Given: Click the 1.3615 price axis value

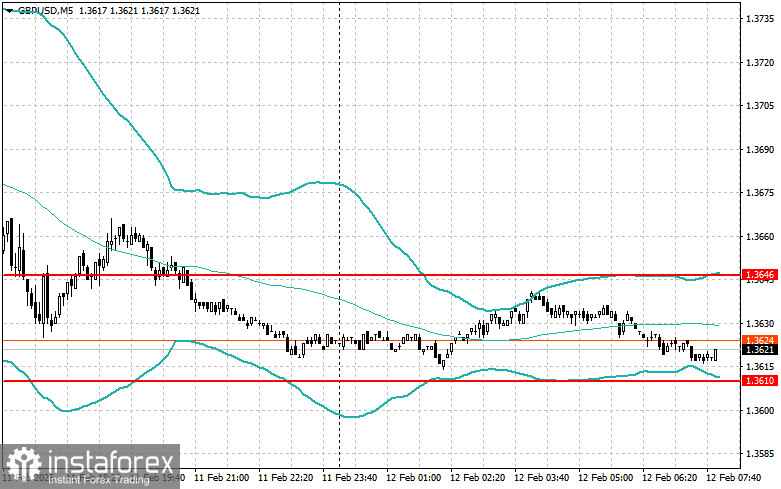Looking at the screenshot, I should pyautogui.click(x=760, y=367).
